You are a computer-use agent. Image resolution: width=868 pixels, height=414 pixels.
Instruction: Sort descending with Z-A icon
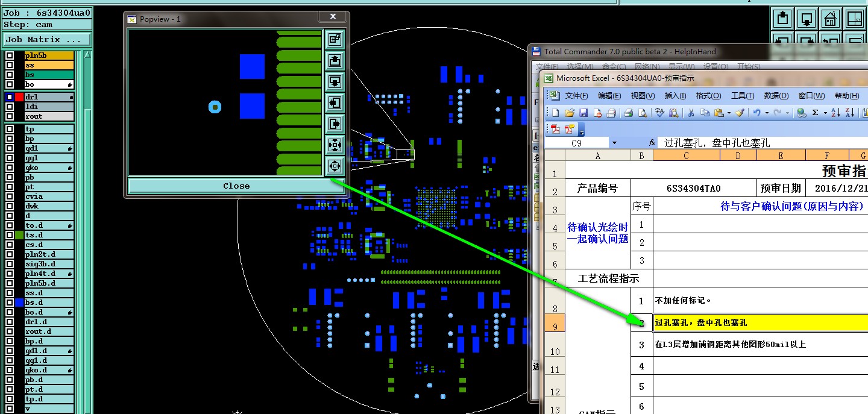click(851, 113)
